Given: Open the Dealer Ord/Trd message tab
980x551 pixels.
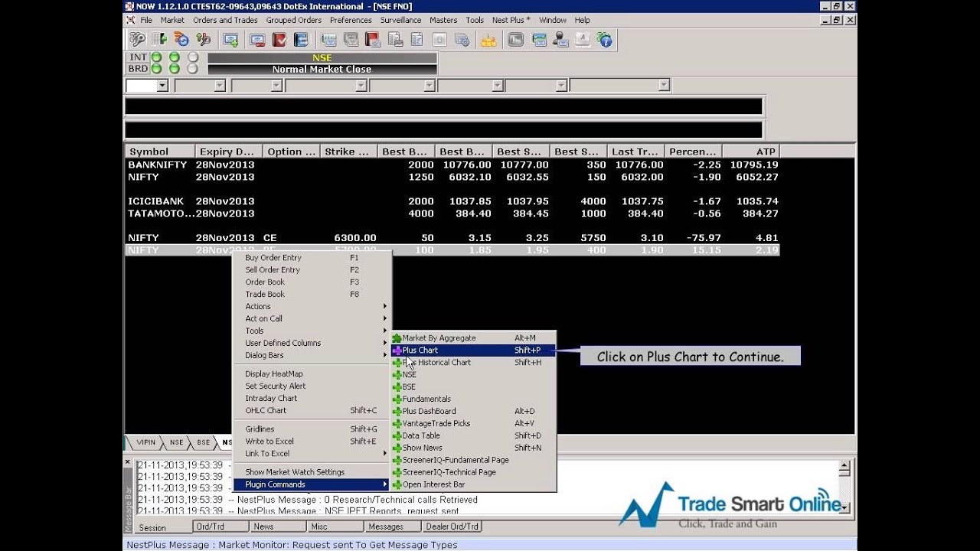Looking at the screenshot, I should click(452, 527).
